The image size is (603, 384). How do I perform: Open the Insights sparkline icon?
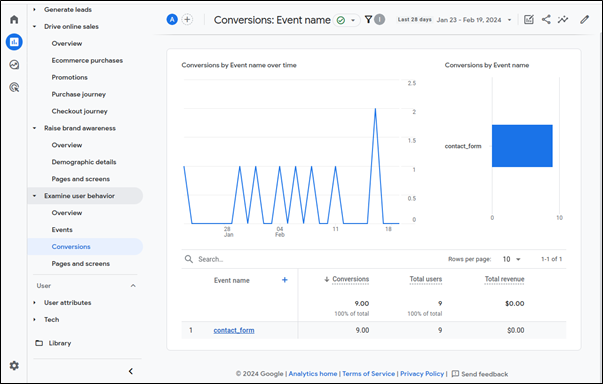(x=563, y=19)
